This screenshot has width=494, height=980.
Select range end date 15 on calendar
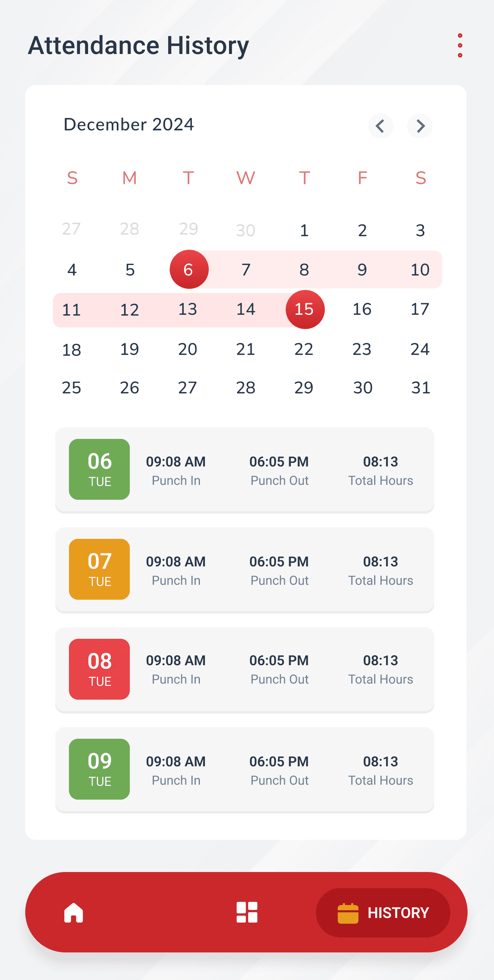[305, 309]
